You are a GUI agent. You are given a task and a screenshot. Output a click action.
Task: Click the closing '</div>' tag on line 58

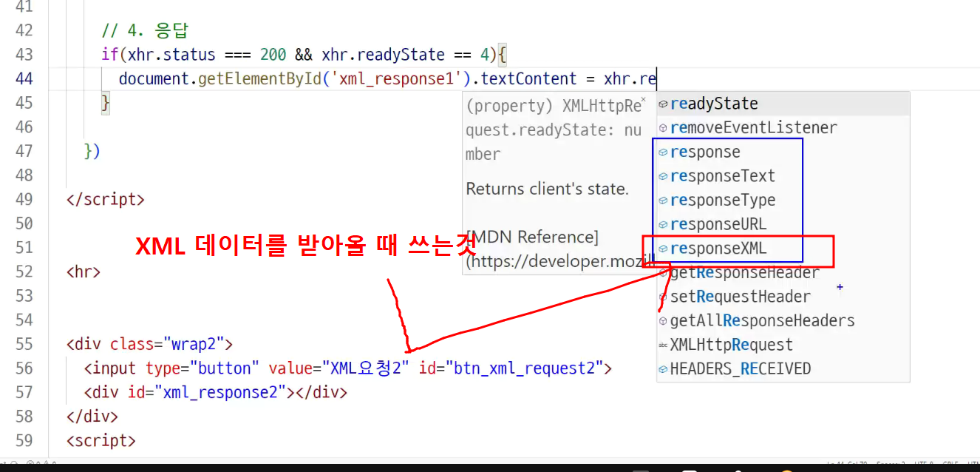[x=92, y=416]
